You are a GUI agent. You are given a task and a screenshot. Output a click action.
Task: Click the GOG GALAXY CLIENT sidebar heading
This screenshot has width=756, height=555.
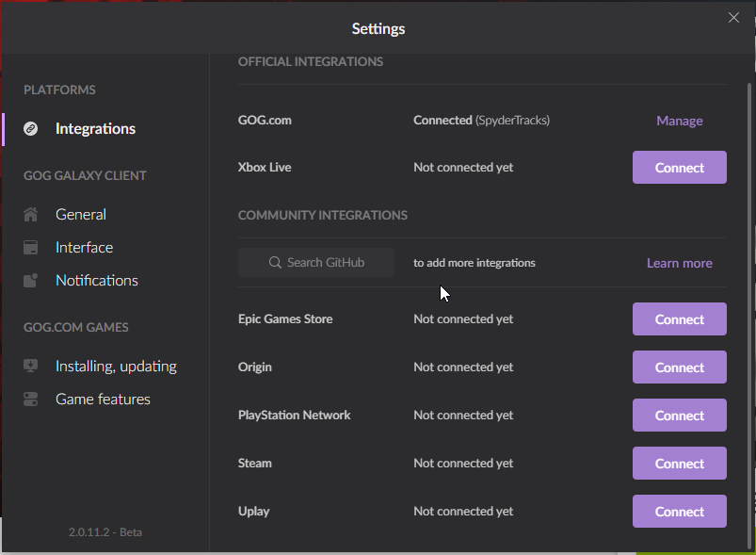85,175
